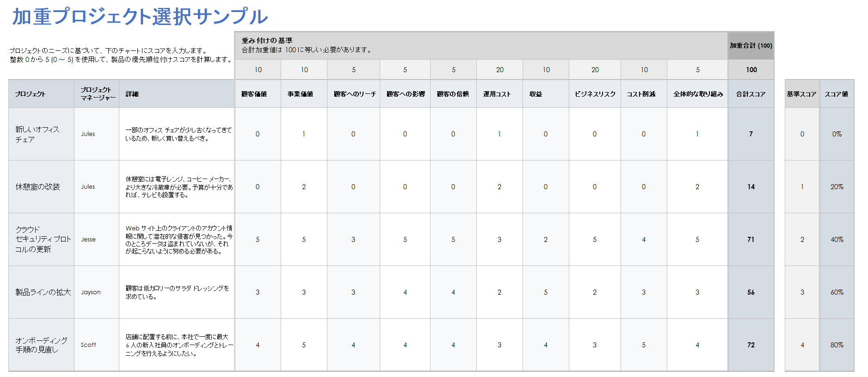The image size is (868, 377).
Task: Select manager Jesse cell
Action: pyautogui.click(x=97, y=240)
